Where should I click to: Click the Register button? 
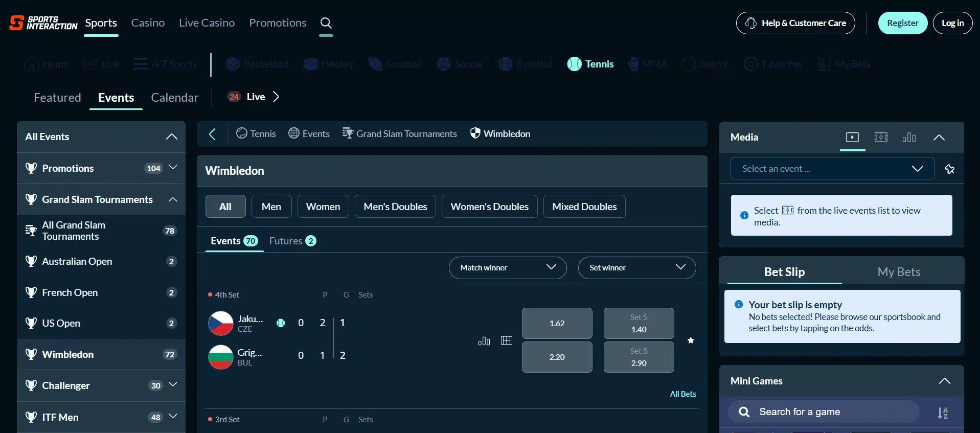[902, 23]
